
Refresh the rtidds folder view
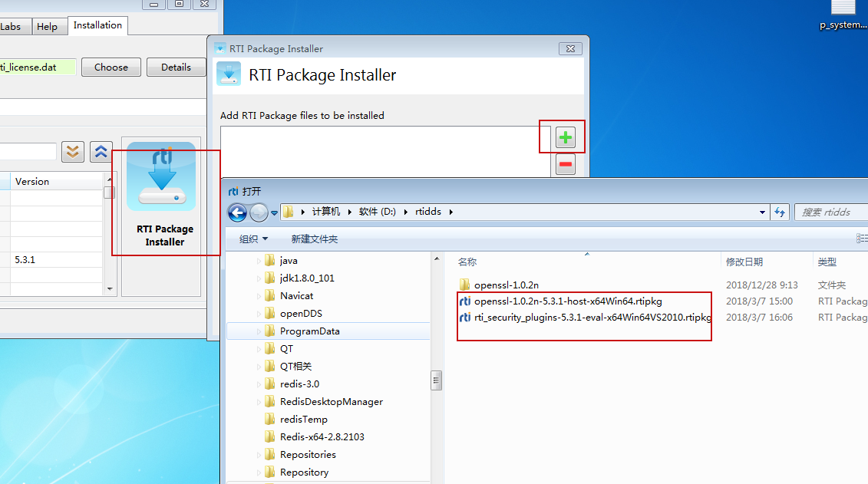[x=780, y=212]
